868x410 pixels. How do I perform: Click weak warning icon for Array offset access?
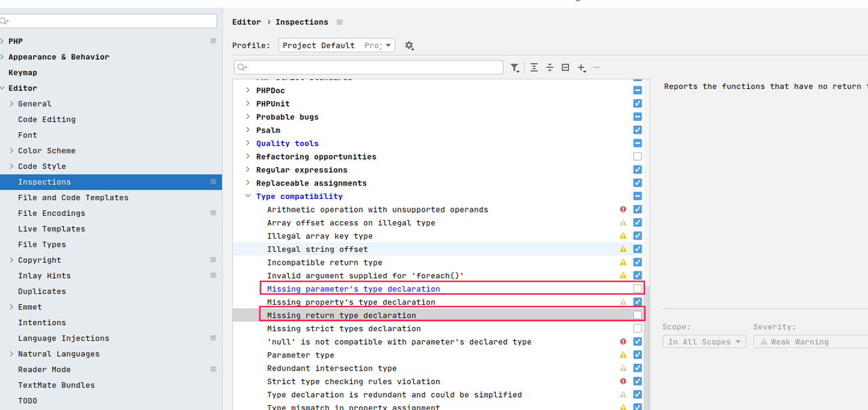click(x=623, y=223)
